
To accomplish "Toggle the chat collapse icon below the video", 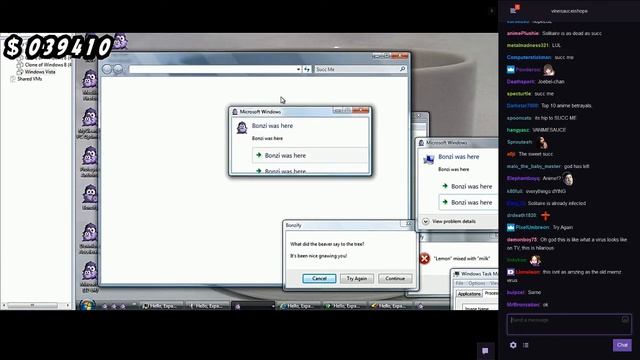I will click(x=485, y=351).
